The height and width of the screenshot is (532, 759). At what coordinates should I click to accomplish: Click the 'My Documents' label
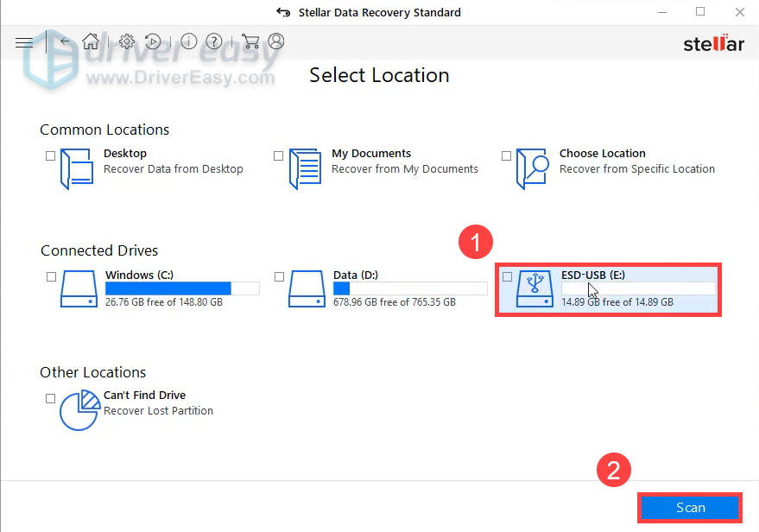371,154
